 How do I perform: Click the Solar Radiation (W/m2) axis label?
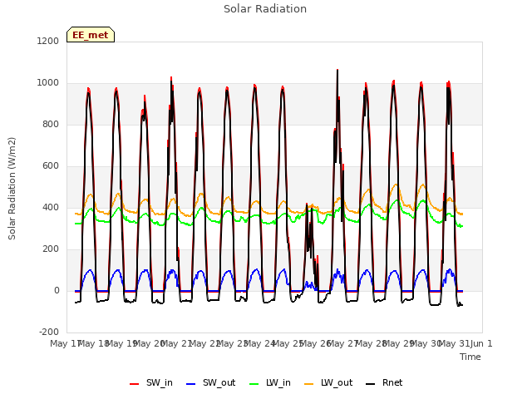12,189
